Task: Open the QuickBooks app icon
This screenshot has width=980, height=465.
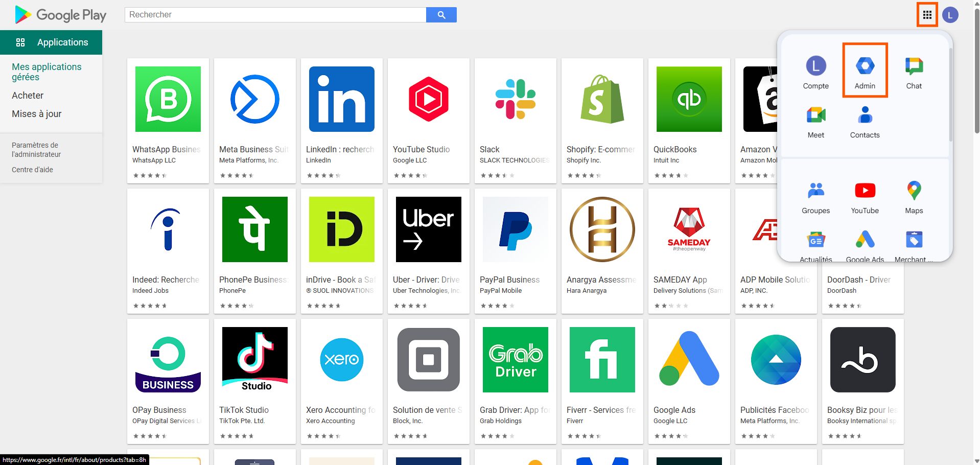Action: [x=689, y=99]
